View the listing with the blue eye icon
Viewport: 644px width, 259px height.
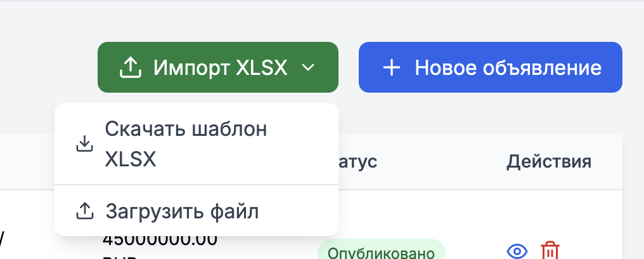517,251
